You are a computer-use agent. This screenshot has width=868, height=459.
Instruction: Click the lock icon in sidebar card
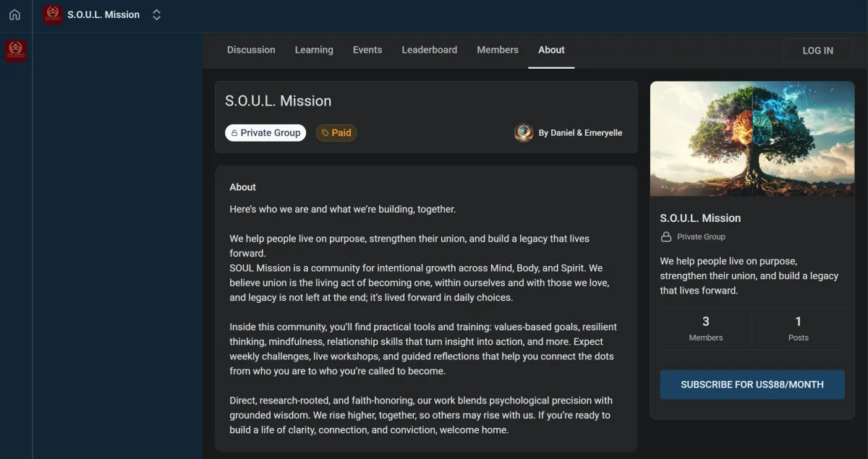[x=666, y=237]
